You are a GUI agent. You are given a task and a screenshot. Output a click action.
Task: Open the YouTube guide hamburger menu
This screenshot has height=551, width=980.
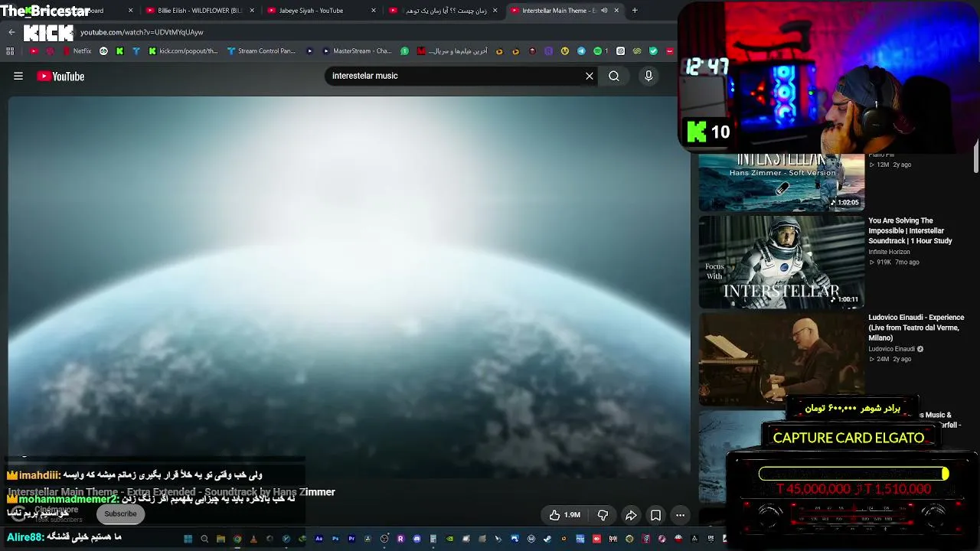coord(18,76)
